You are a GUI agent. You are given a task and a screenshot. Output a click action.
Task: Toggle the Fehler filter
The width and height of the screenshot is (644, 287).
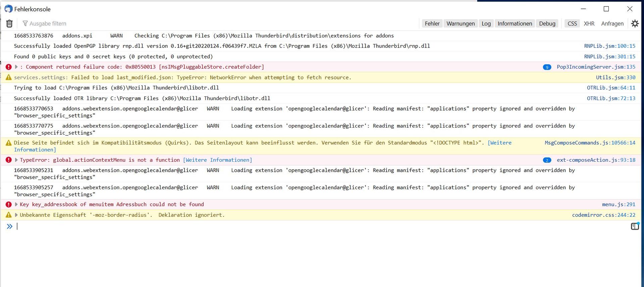pos(432,23)
